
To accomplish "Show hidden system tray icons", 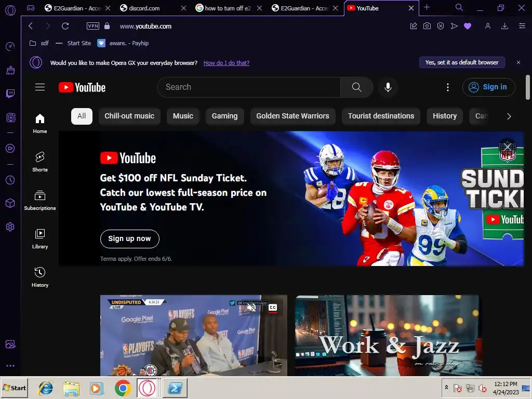I will tap(446, 388).
